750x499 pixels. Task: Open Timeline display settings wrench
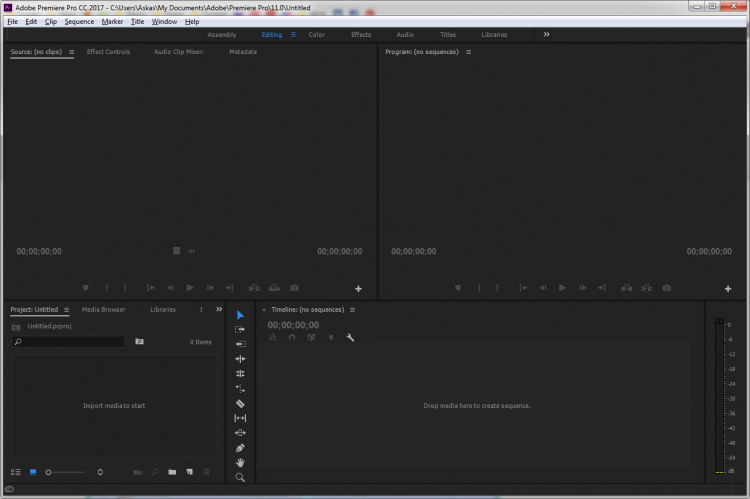(350, 338)
